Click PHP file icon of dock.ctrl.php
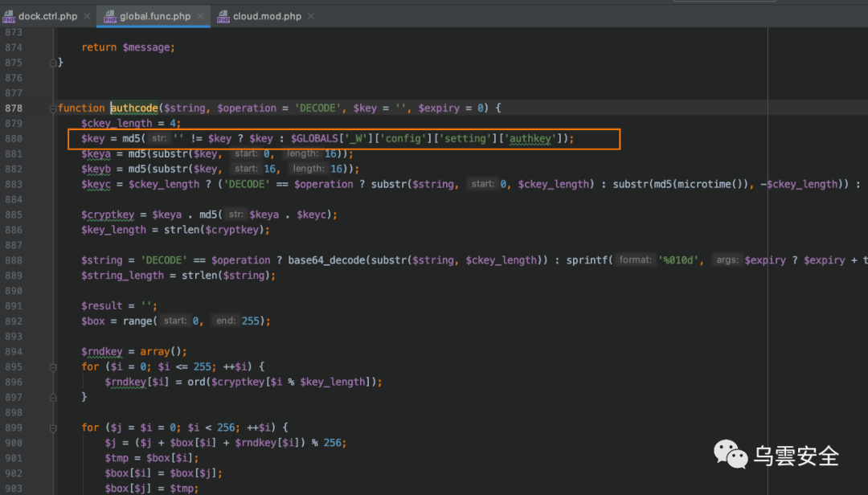The width and height of the screenshot is (868, 495). pyautogui.click(x=8, y=17)
